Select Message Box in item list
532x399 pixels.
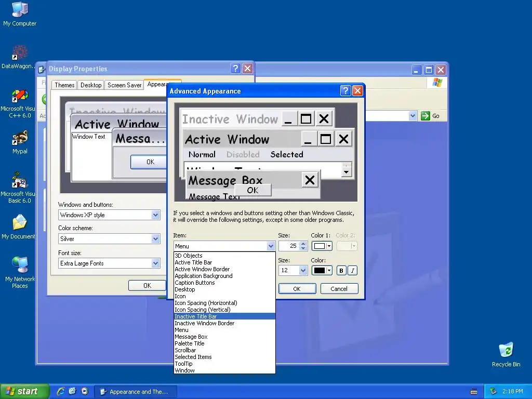click(224, 337)
